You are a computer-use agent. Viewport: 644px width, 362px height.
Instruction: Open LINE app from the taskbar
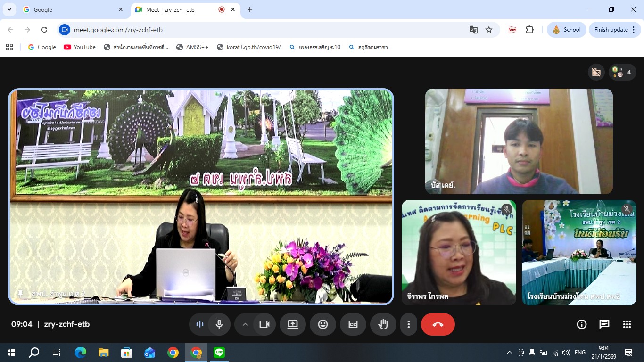click(219, 353)
